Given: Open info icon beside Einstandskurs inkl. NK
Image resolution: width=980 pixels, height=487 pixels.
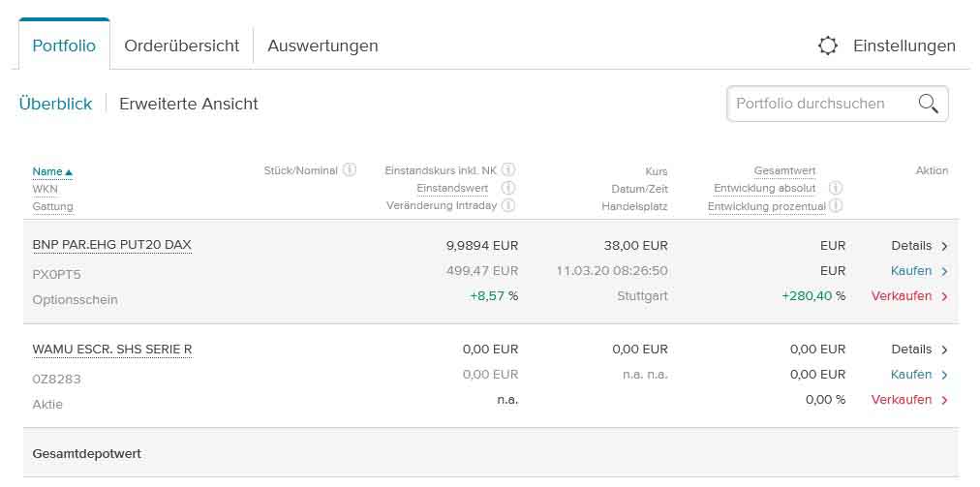Looking at the screenshot, I should (x=507, y=170).
